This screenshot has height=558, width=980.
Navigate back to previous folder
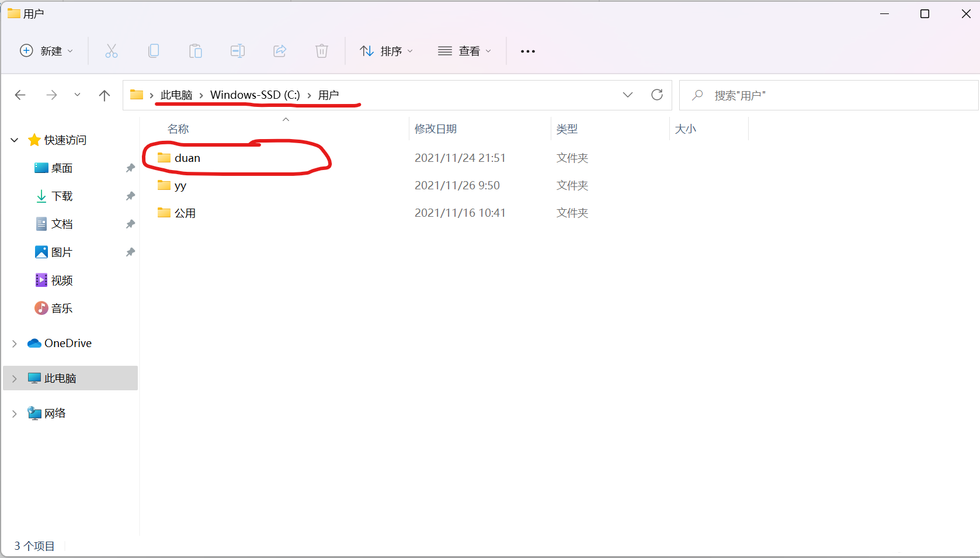point(20,95)
